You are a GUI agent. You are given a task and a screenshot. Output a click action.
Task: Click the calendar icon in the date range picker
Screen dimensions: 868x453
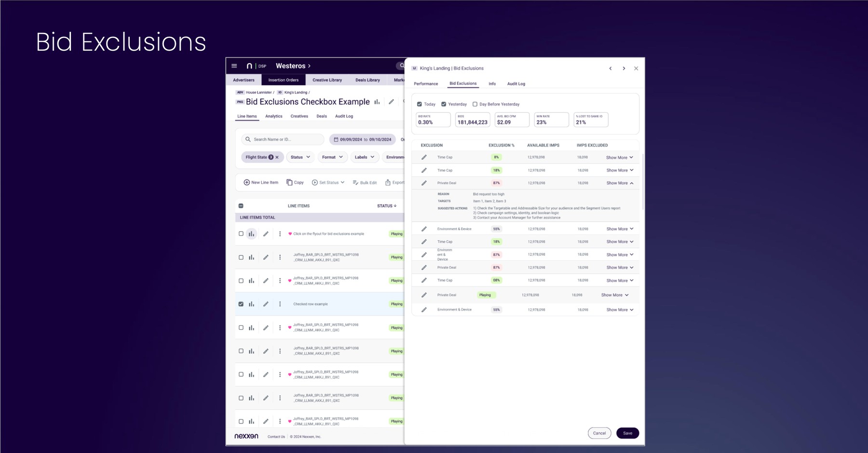click(x=336, y=139)
